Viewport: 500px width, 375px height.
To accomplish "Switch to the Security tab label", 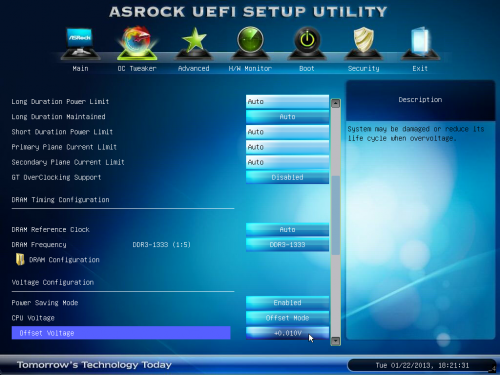I will pos(363,68).
